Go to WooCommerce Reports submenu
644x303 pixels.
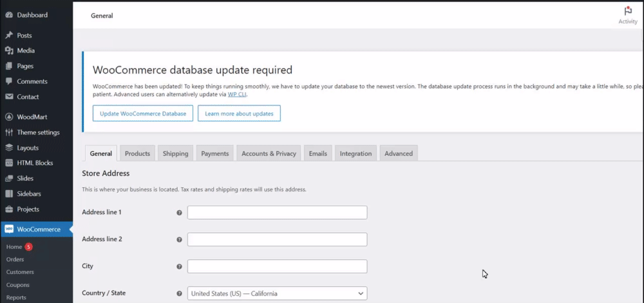[16, 298]
